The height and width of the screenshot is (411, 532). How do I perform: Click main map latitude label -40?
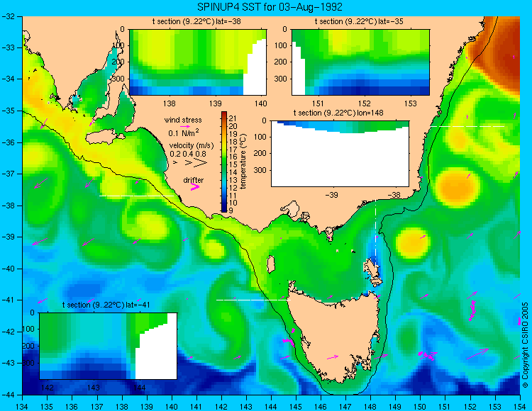[x=8, y=269]
